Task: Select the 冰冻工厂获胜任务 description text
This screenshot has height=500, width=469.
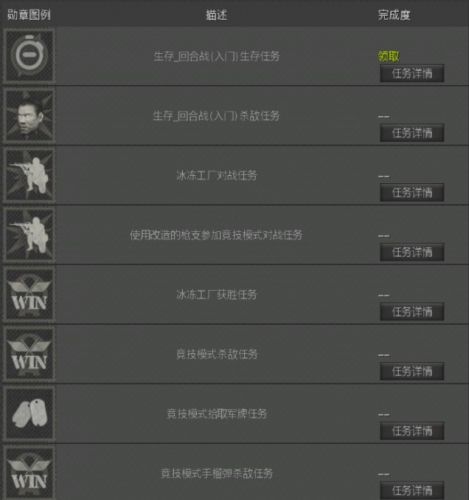Action: coord(216,295)
